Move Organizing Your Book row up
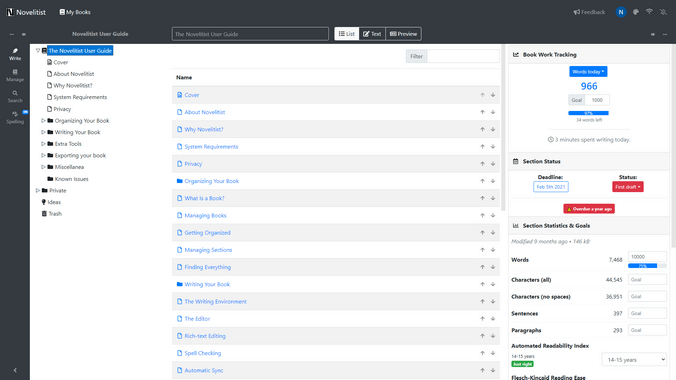The image size is (676, 380). point(482,181)
